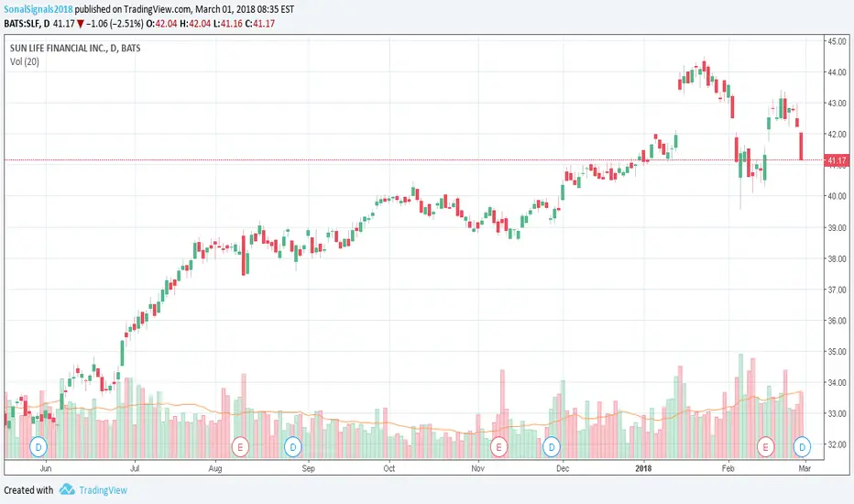Click the Dec date axis label
This screenshot has width=854, height=504.
[563, 468]
